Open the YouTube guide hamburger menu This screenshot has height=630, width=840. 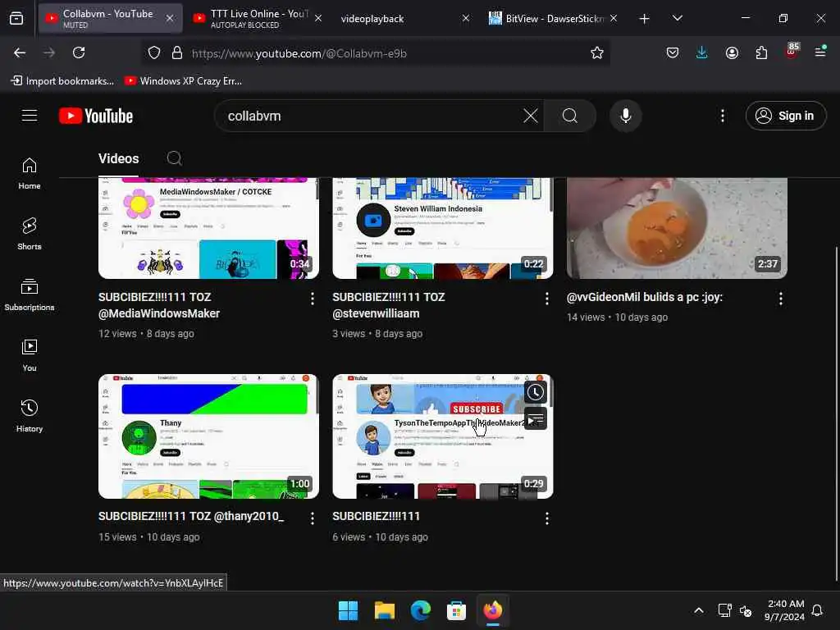pyautogui.click(x=30, y=116)
